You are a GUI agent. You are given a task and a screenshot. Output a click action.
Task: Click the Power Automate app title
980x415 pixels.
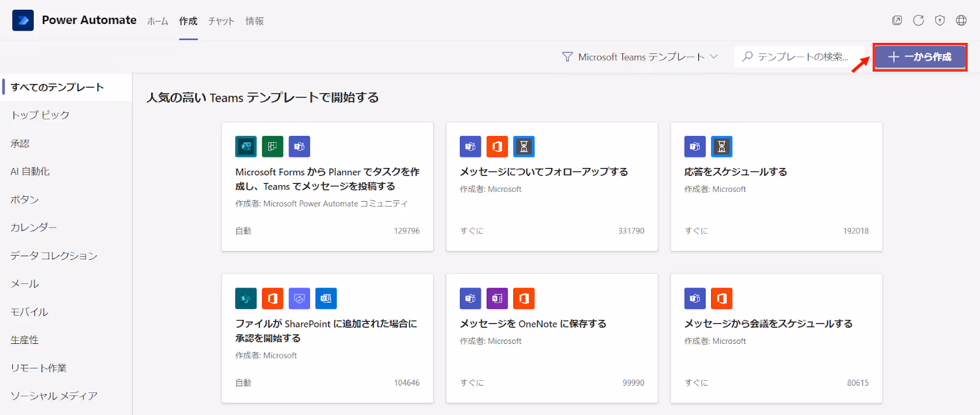coord(89,20)
